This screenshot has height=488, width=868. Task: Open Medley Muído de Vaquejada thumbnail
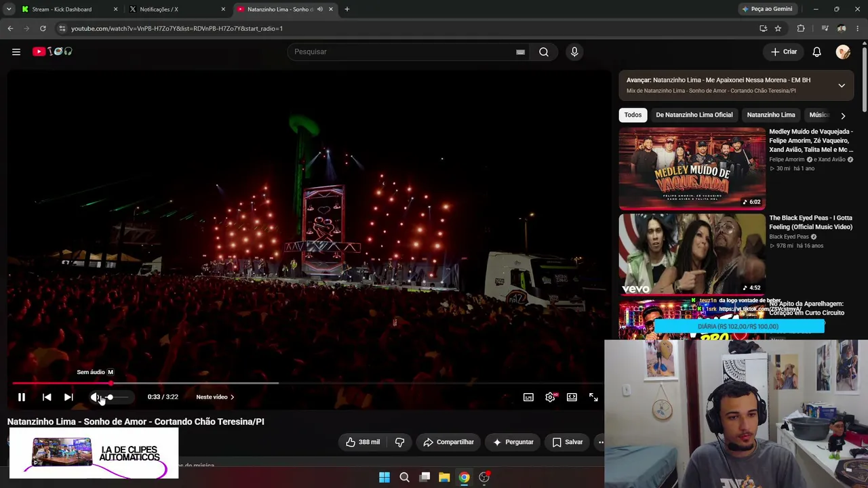click(692, 169)
